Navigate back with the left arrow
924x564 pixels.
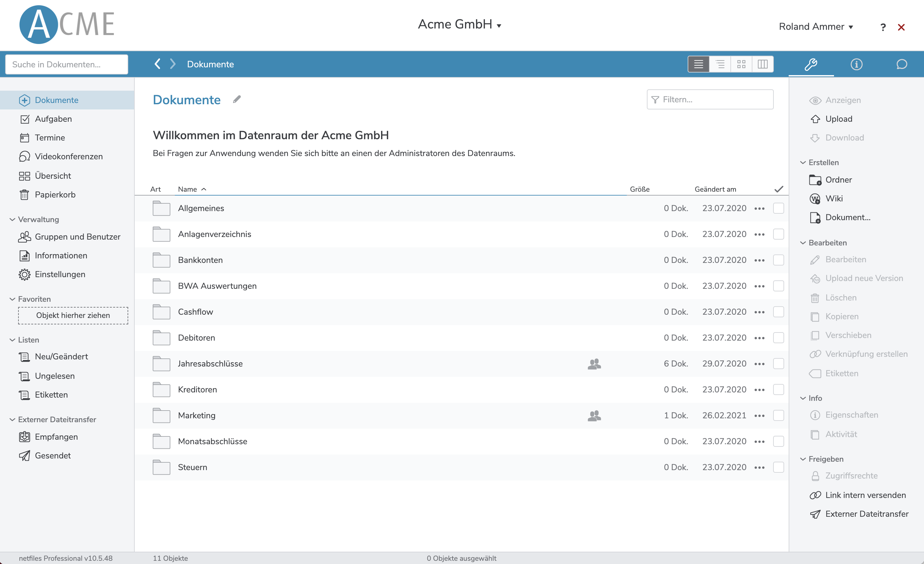pyautogui.click(x=157, y=64)
